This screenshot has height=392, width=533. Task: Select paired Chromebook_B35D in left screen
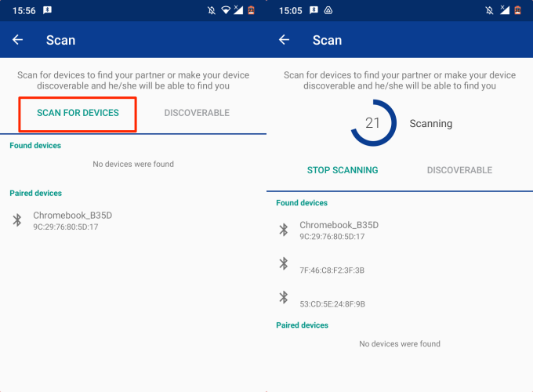[133, 220]
